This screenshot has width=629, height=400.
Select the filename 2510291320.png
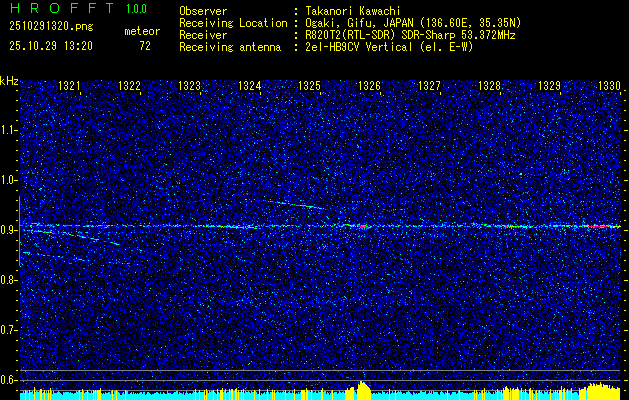click(x=51, y=27)
